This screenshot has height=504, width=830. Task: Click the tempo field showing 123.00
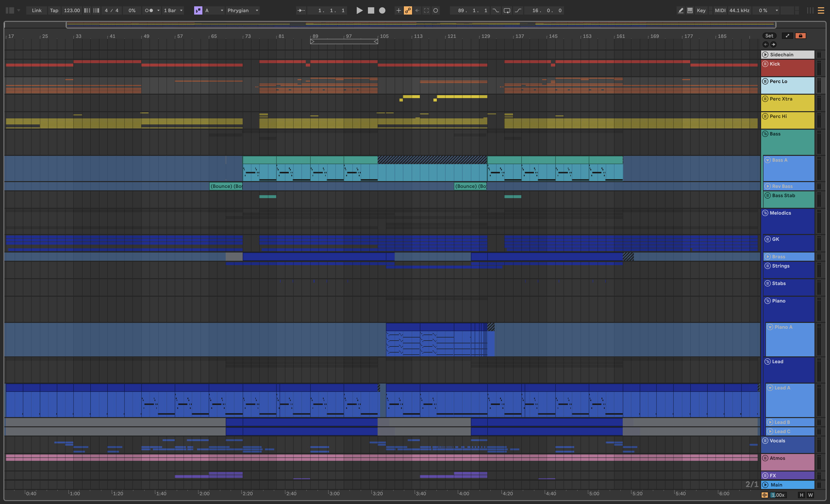point(72,10)
